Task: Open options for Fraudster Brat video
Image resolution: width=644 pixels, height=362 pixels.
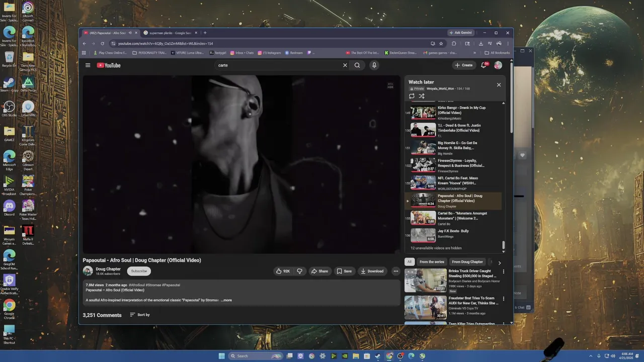Action: [504, 299]
